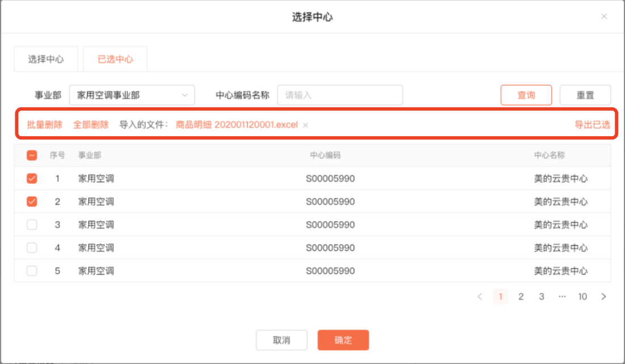Click the 导出已选 link
625x364 pixels.
pos(592,125)
